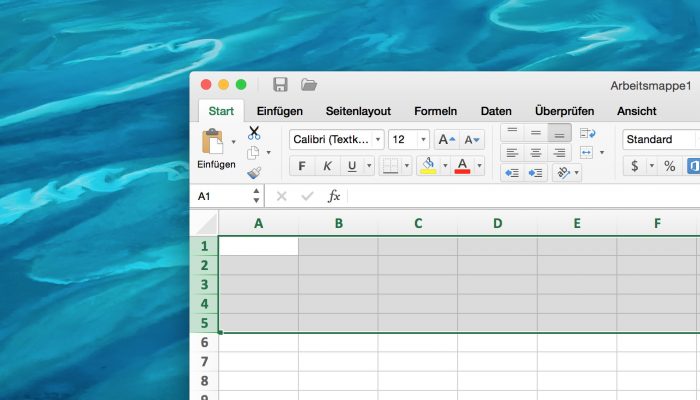Image resolution: width=700 pixels, height=400 pixels.
Task: Align text to the vertical middle
Action: click(x=536, y=133)
